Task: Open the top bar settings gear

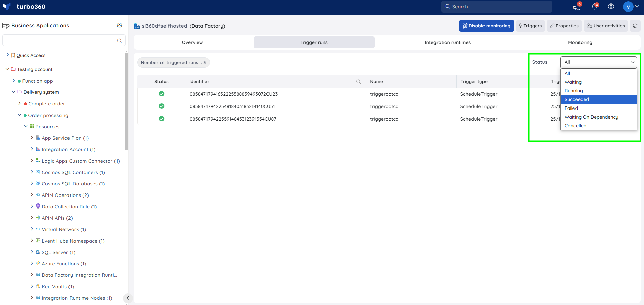Action: pos(611,7)
